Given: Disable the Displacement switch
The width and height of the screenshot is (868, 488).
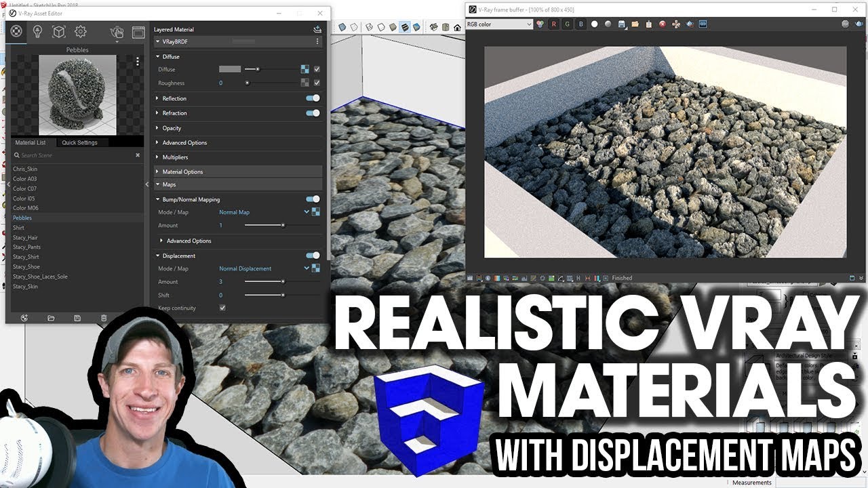Looking at the screenshot, I should pos(313,256).
